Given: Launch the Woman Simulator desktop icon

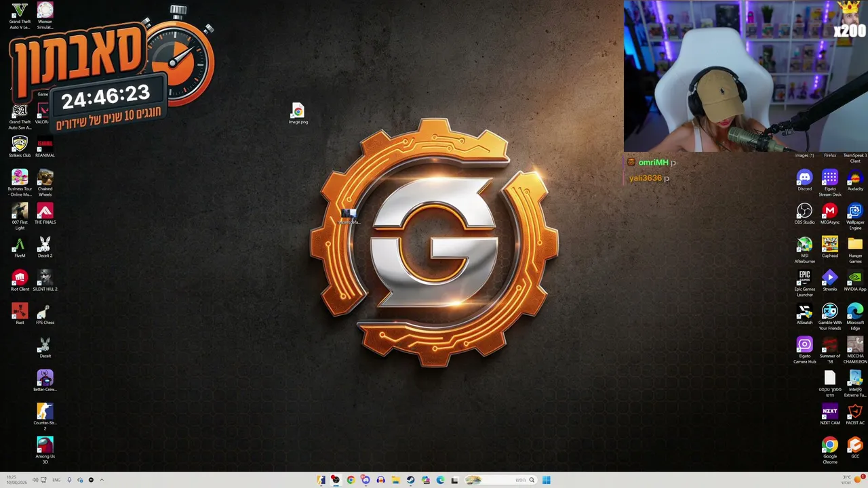Looking at the screenshot, I should pos(45,16).
